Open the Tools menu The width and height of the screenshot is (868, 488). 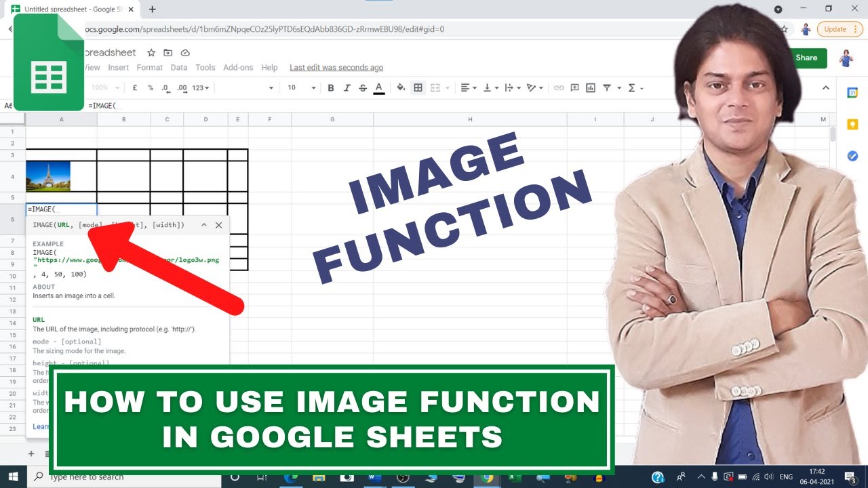(205, 68)
